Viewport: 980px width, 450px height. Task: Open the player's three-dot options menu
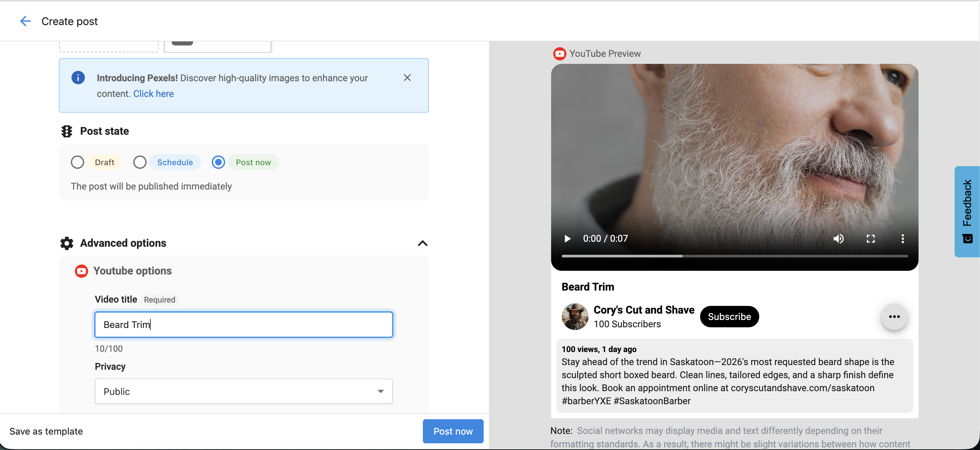903,239
